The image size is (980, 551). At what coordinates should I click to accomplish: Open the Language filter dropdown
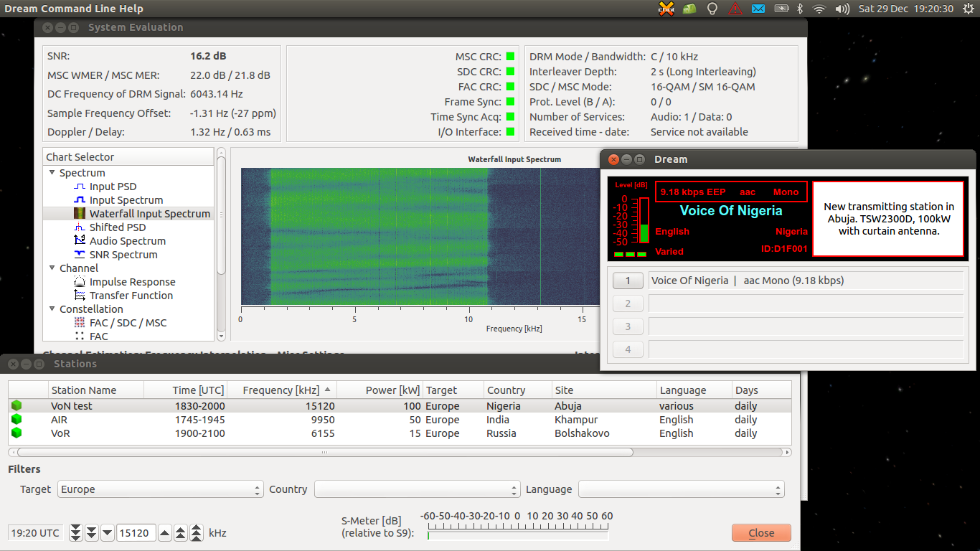[x=682, y=489]
